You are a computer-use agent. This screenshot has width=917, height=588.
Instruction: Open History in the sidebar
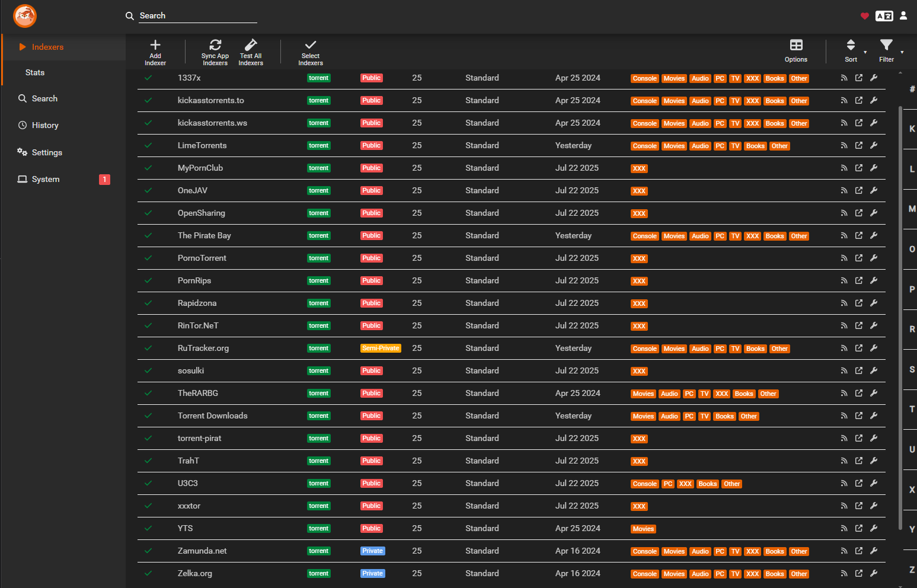pyautogui.click(x=63, y=125)
